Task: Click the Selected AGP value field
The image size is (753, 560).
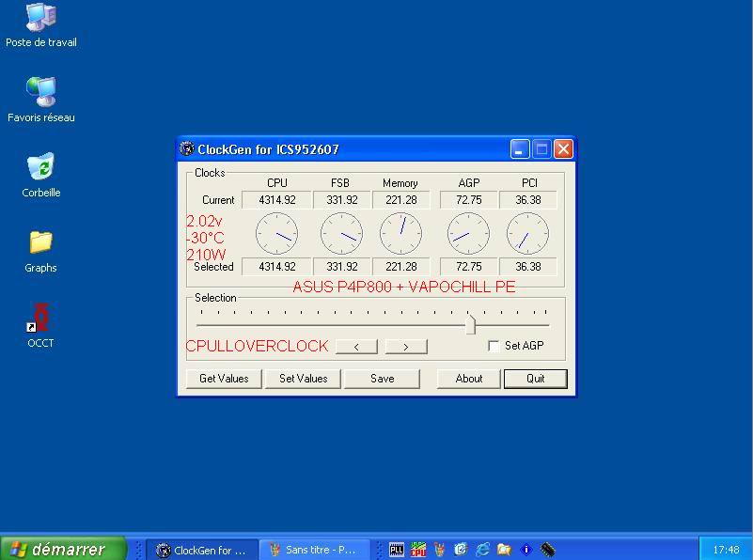Action: [469, 267]
